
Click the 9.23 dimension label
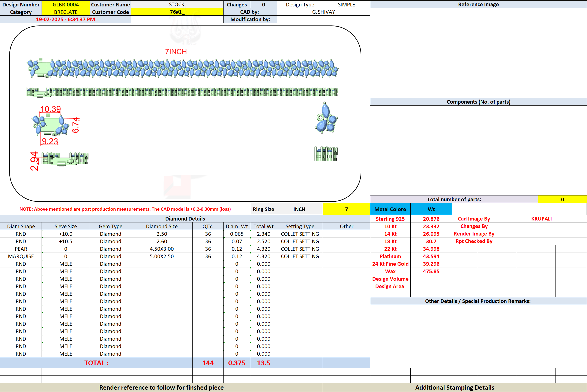[x=50, y=141]
